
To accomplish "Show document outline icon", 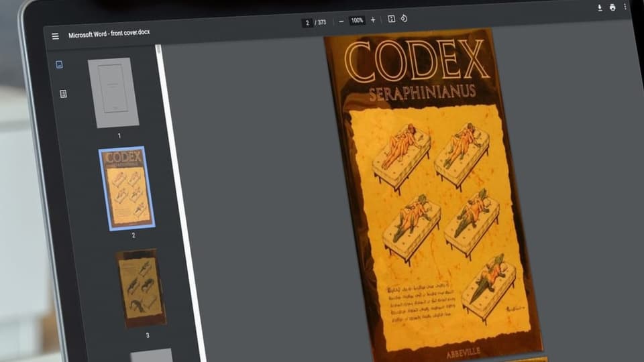I will pyautogui.click(x=63, y=94).
